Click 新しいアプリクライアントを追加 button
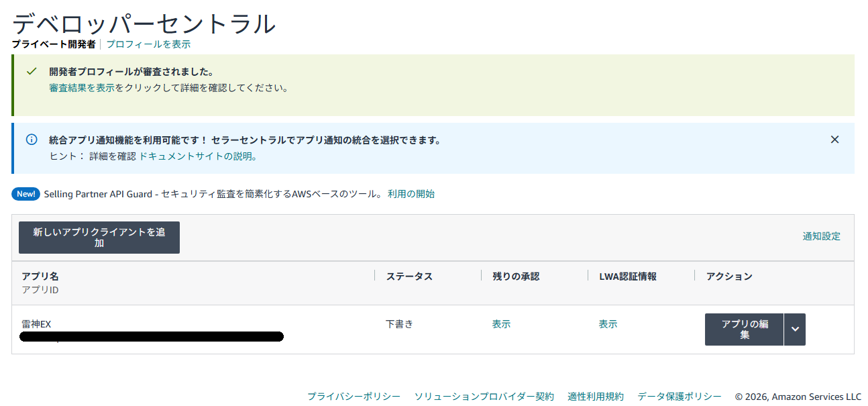 (x=99, y=238)
